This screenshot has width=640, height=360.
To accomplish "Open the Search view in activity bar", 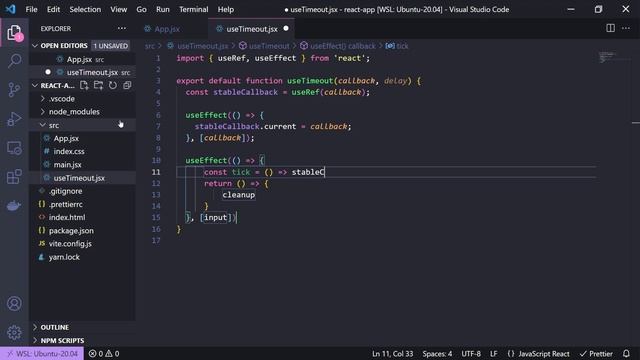I will click(14, 61).
